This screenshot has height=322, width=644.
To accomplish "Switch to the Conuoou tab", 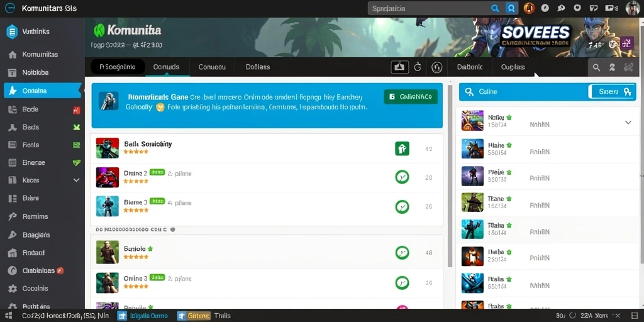I will pyautogui.click(x=212, y=67).
